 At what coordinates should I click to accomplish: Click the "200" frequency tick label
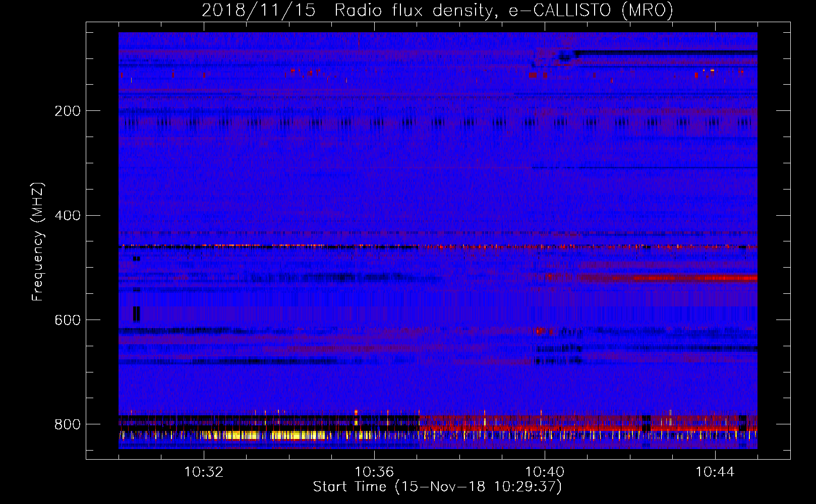[x=67, y=111]
